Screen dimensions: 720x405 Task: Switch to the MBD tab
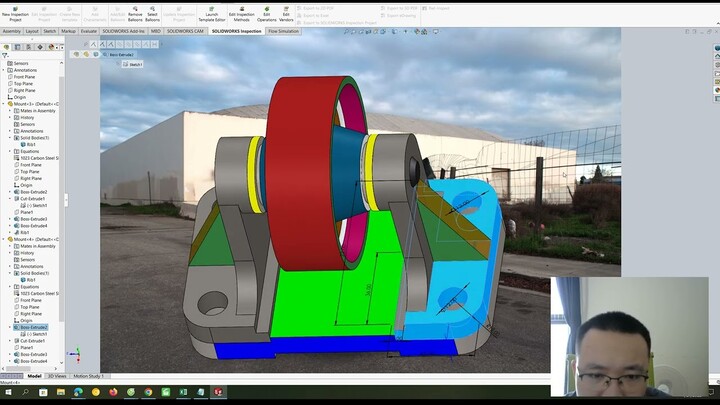[156, 31]
